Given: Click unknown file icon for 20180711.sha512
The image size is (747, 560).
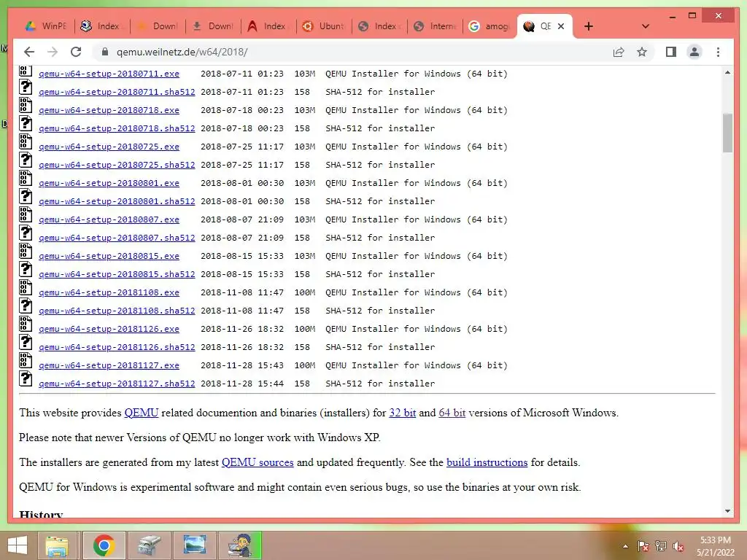Looking at the screenshot, I should 26,87.
